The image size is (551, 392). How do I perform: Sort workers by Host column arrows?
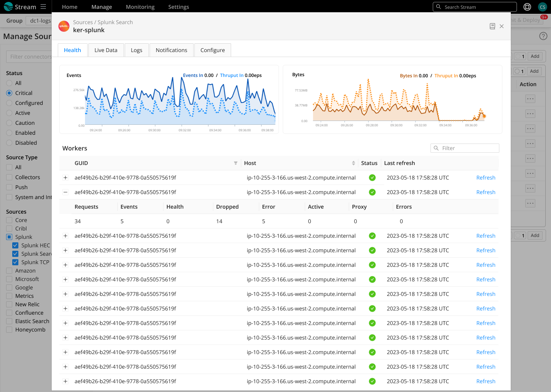click(354, 163)
